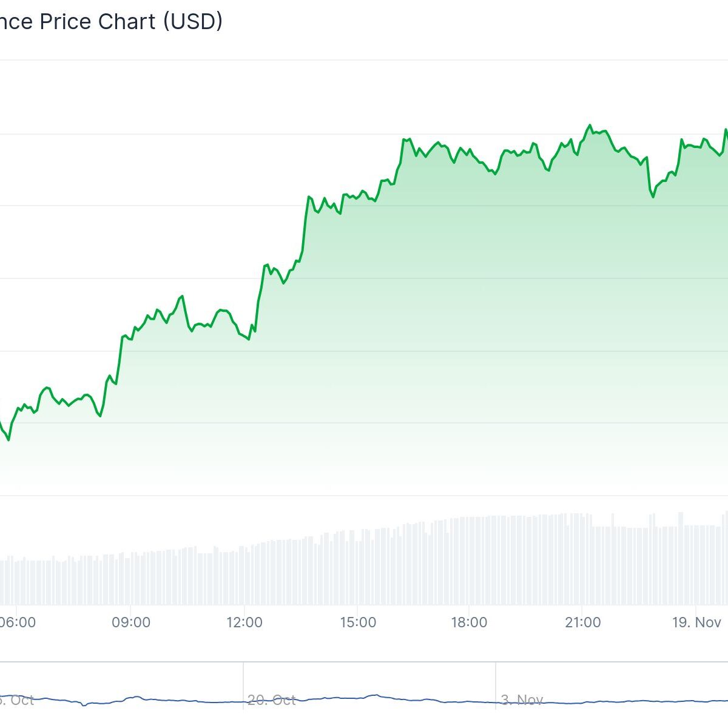728x728 pixels.
Task: Click the sharp price dip before 19. Nov
Action: coord(653,197)
